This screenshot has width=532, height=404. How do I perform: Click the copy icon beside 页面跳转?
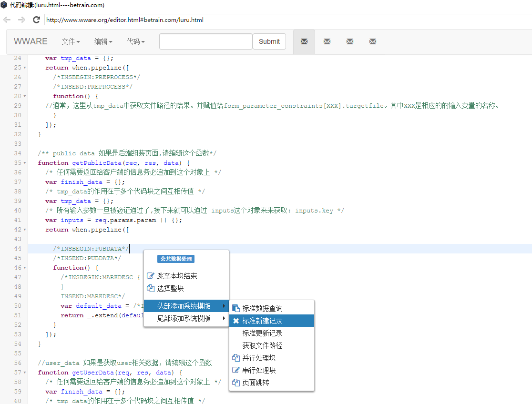coord(236,383)
